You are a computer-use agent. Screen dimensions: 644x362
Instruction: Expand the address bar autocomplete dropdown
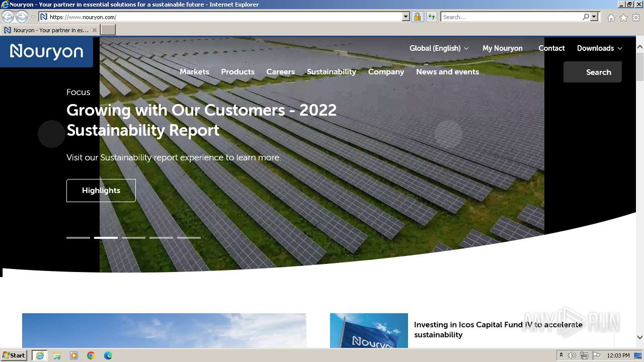pos(406,17)
